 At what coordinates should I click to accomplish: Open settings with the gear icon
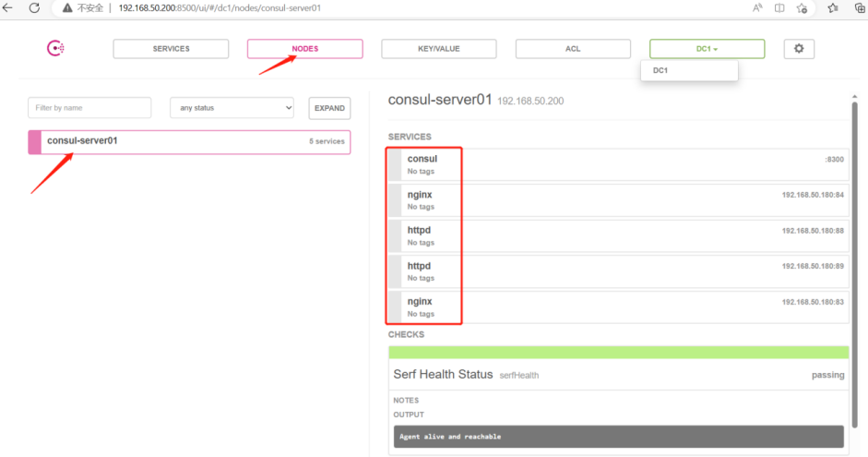tap(799, 49)
